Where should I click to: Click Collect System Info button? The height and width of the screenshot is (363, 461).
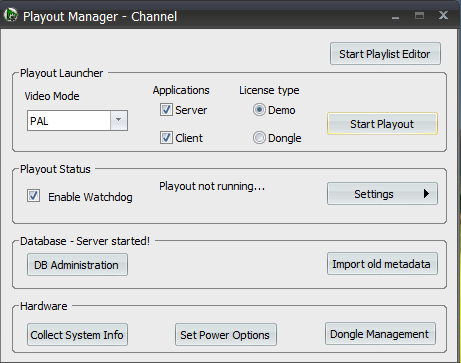pos(77,334)
